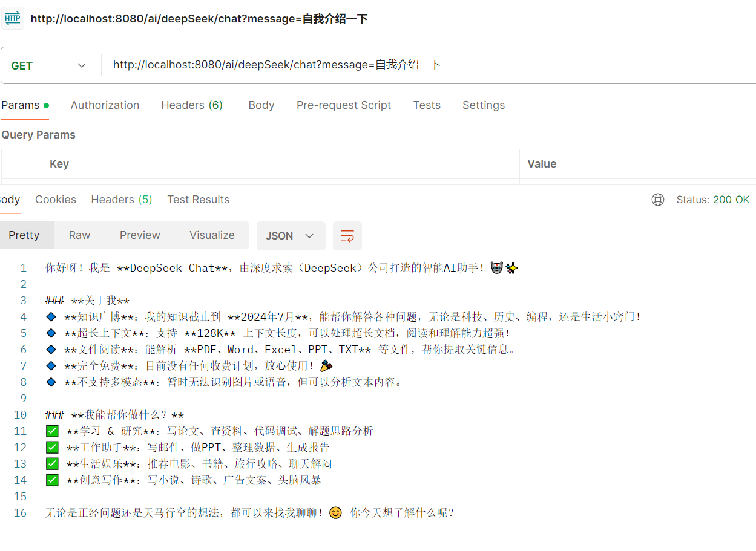Click the Status: 200 OK text
The height and width of the screenshot is (551, 756).
pyautogui.click(x=713, y=200)
